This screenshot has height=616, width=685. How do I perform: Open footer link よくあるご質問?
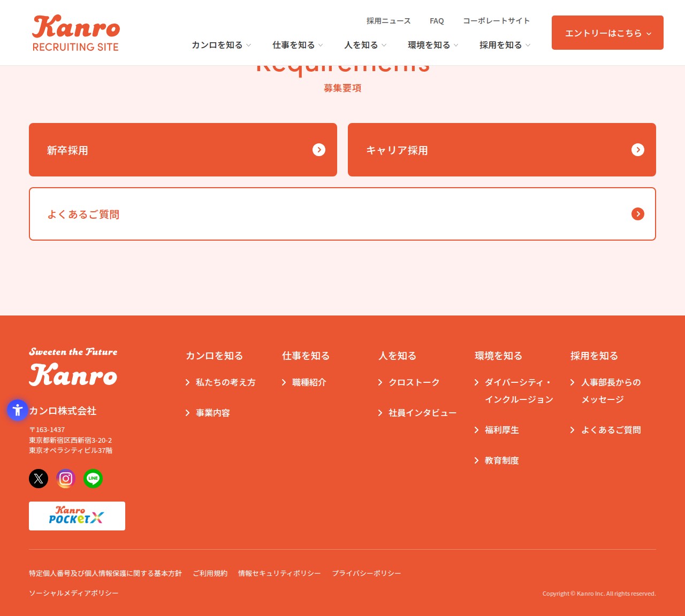tap(605, 430)
